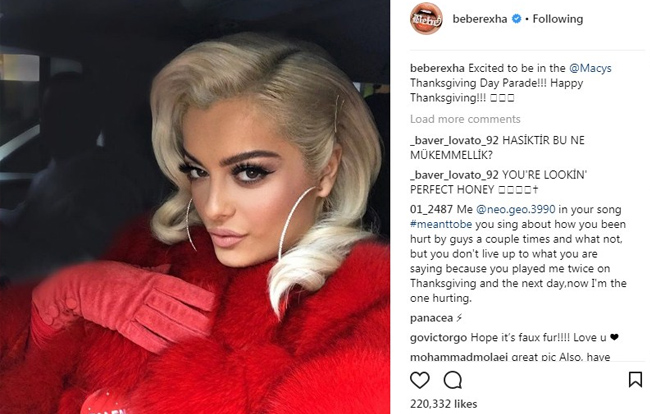Open the @Macys mention link
This screenshot has width=650, height=414.
pos(590,68)
